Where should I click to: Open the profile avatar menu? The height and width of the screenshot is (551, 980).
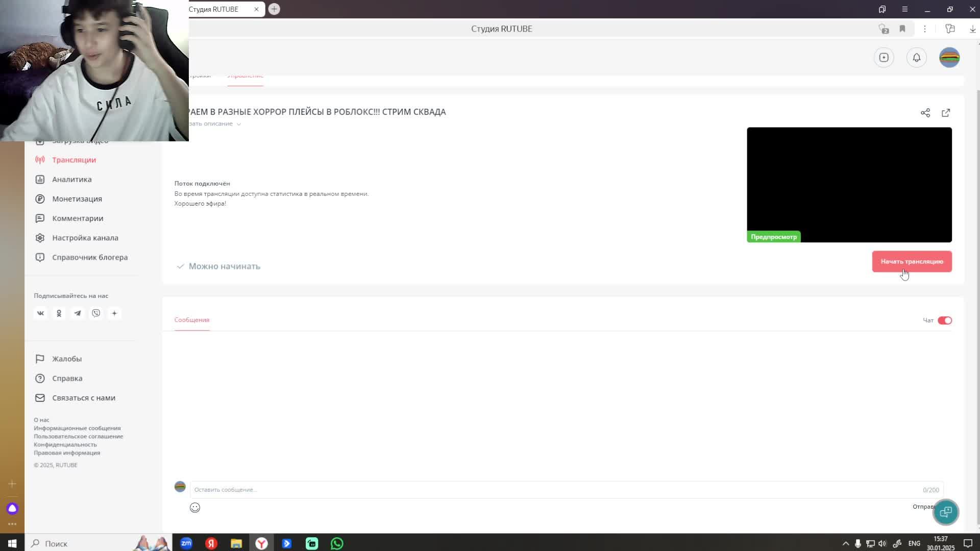(949, 58)
